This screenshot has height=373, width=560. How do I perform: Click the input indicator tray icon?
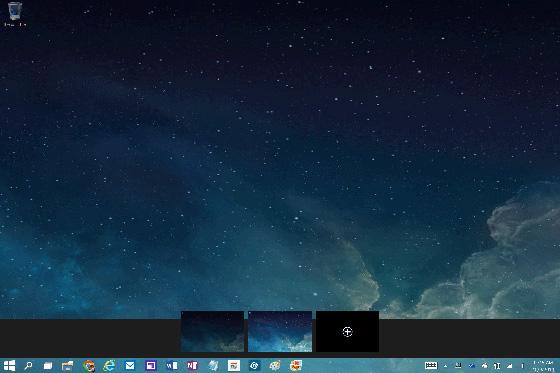click(497, 366)
